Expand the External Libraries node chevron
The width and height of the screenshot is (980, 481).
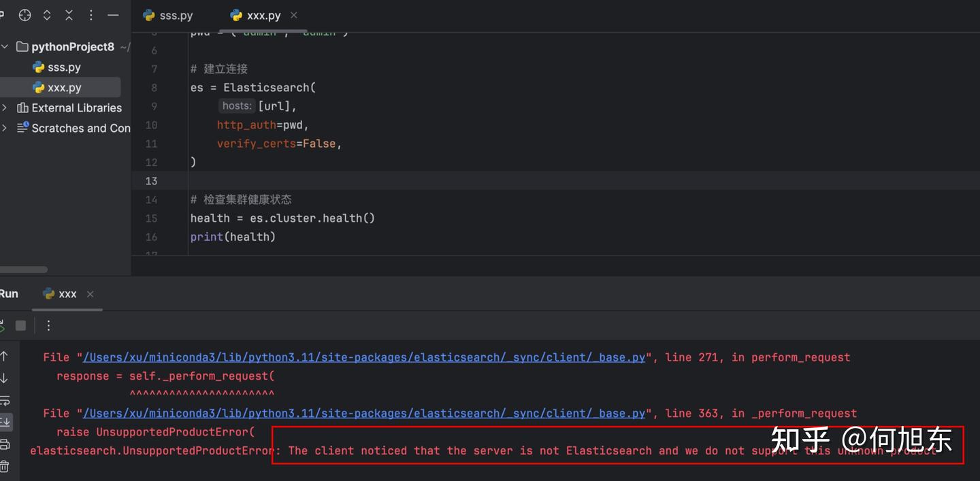[5, 107]
